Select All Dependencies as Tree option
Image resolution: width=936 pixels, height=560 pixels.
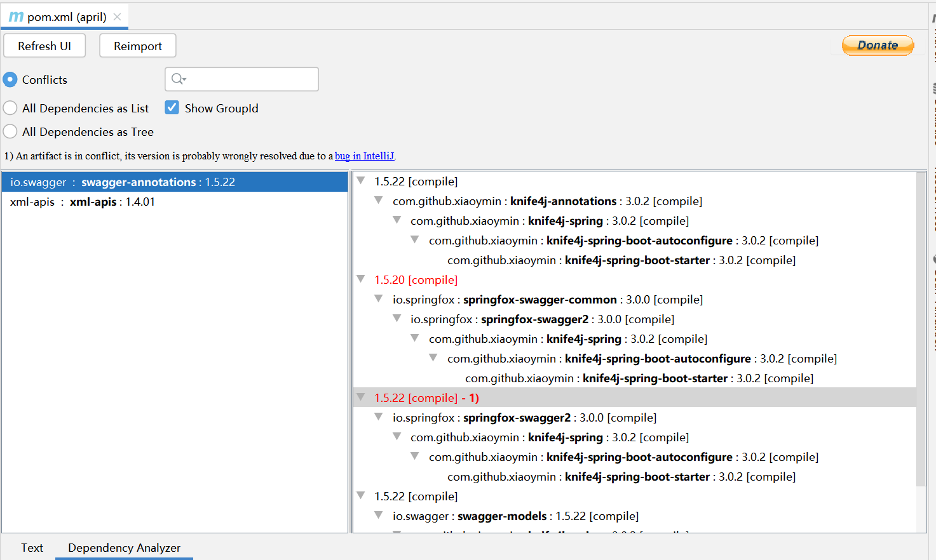pos(10,131)
